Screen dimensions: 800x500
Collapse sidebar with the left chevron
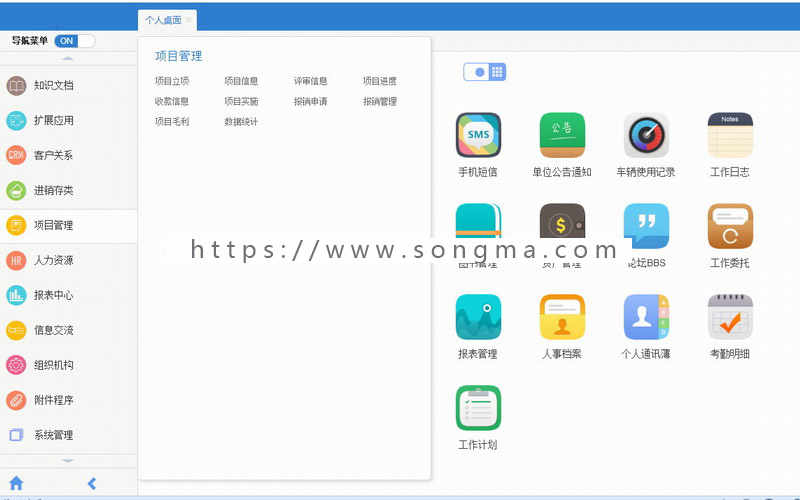[x=92, y=483]
